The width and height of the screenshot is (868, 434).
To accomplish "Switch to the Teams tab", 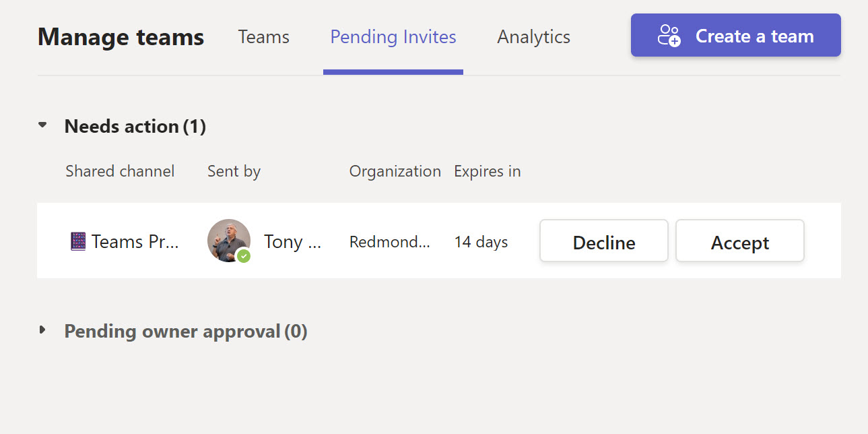I will tap(263, 36).
